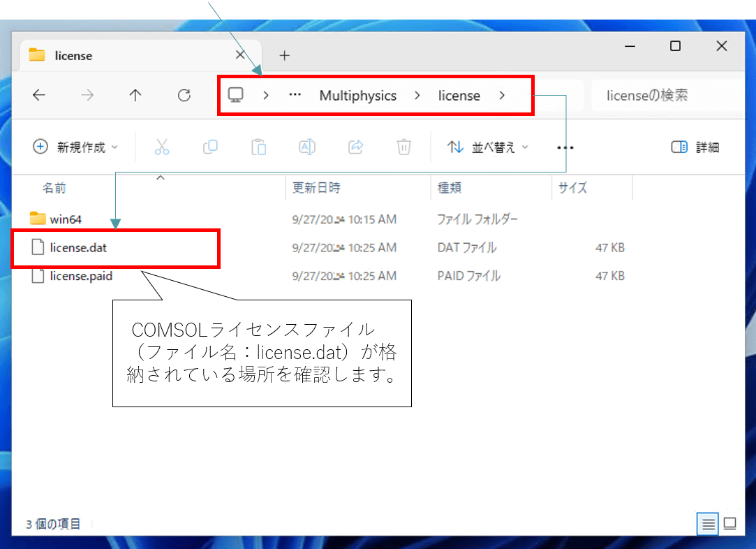Open the See more toolbar options
Viewport: 756px width, 549px height.
(565, 147)
